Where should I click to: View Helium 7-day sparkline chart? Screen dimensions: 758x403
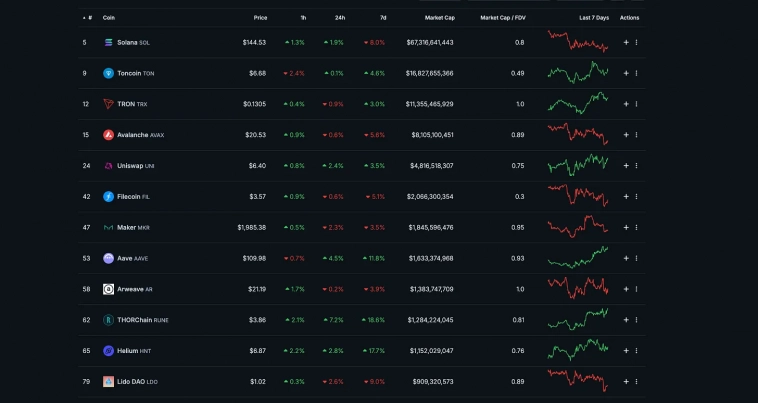578,349
